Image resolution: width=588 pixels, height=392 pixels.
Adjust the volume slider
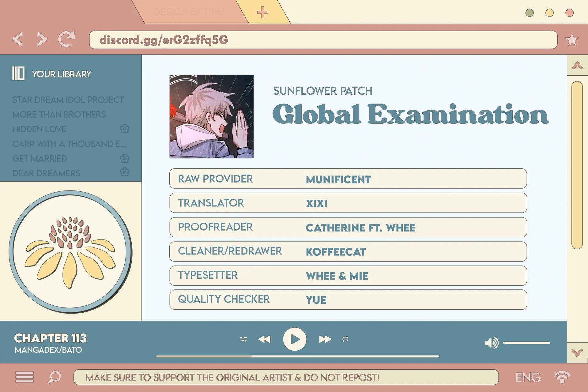[526, 343]
